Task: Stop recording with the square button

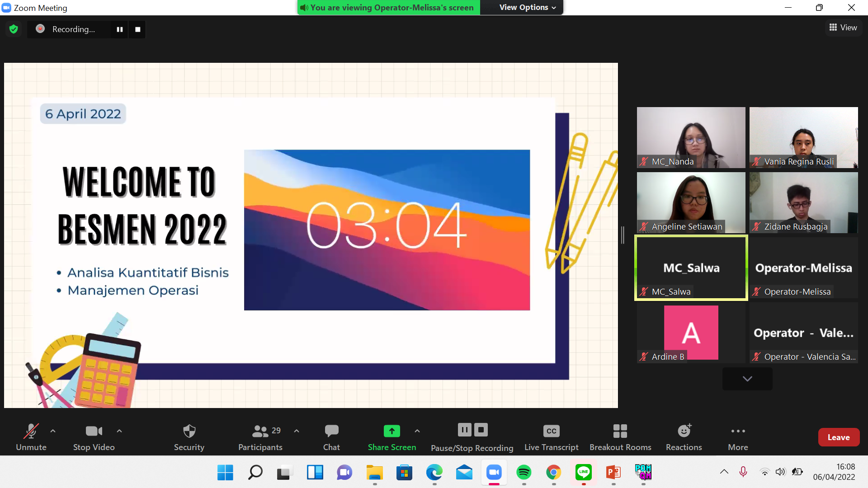Action: [138, 29]
